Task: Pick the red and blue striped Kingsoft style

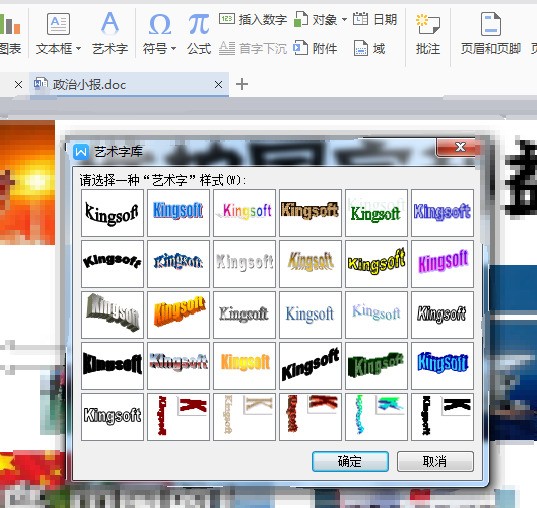Action: click(178, 365)
